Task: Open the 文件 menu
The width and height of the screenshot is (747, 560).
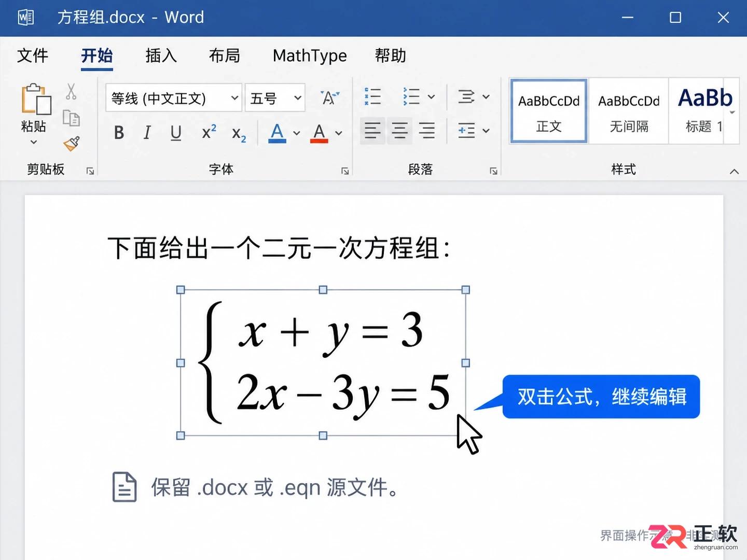Action: pos(32,55)
